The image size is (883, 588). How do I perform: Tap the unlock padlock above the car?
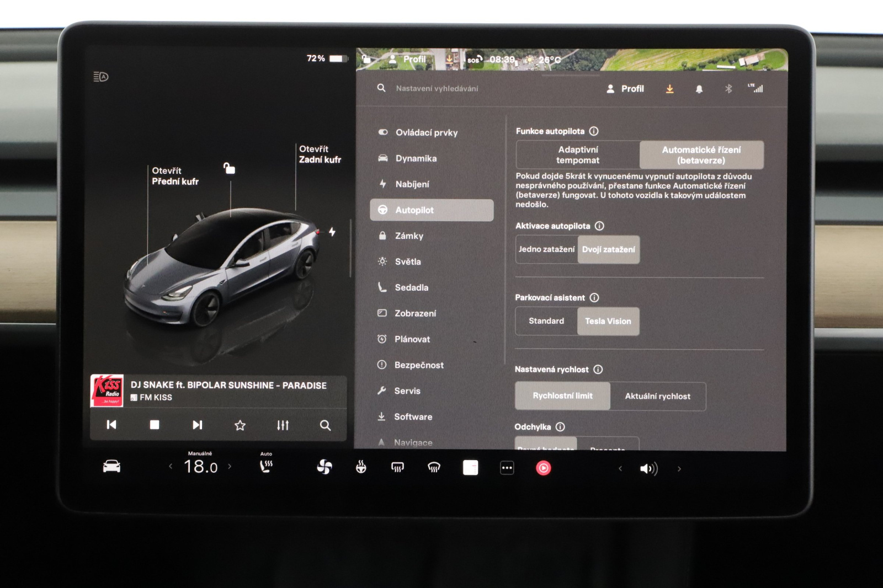tap(229, 168)
